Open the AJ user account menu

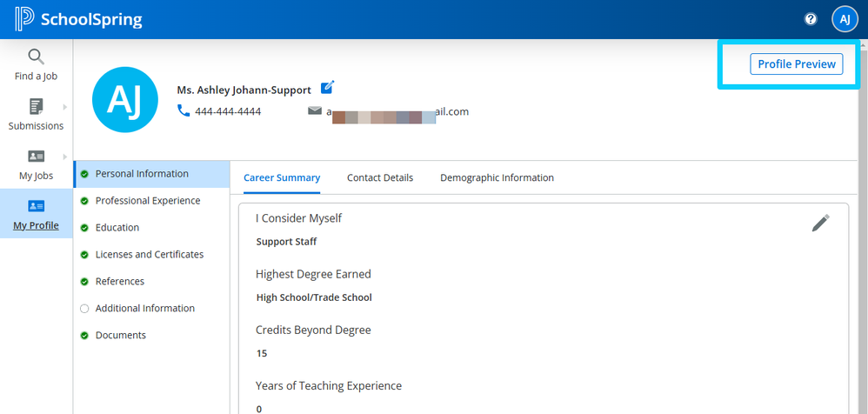(845, 19)
